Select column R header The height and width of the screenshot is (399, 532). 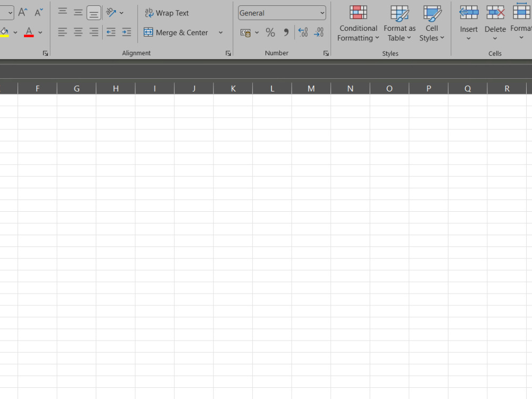pos(507,88)
